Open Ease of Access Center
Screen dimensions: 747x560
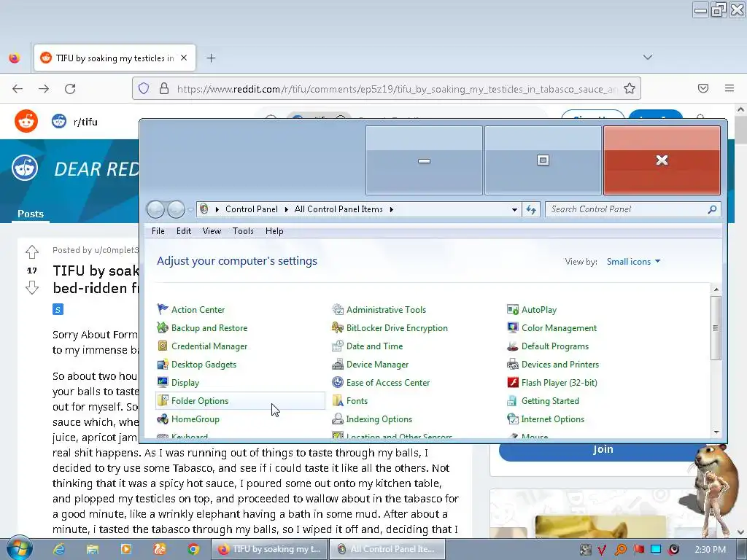pyautogui.click(x=381, y=382)
